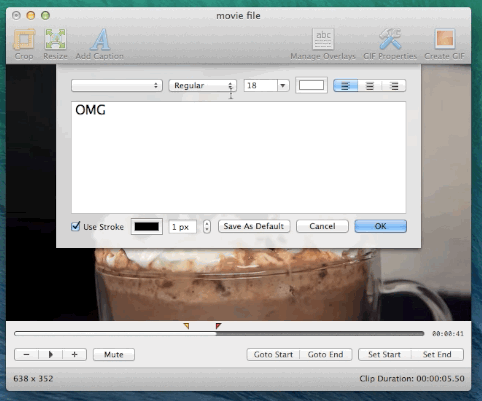
Task: Right-align the caption text
Action: (394, 86)
